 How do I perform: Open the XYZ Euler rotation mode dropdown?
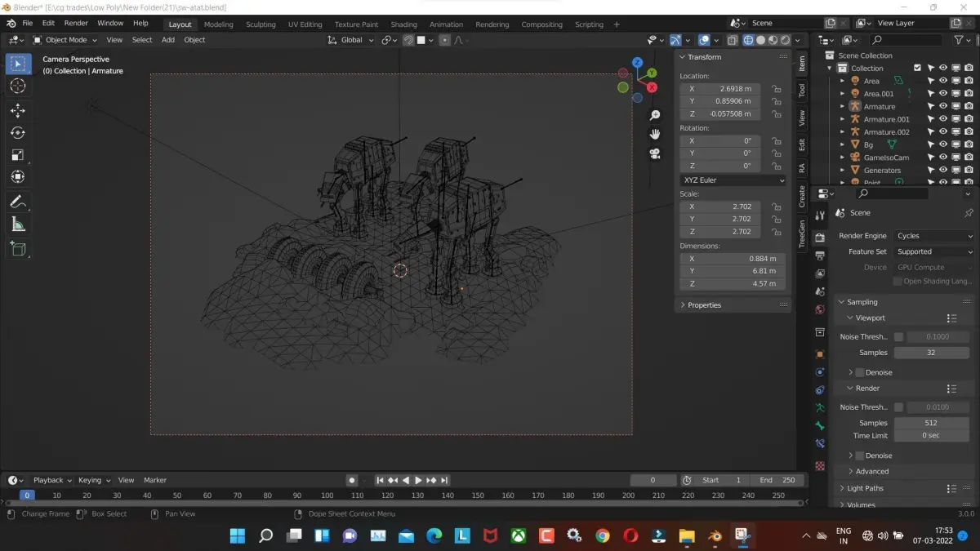click(733, 180)
